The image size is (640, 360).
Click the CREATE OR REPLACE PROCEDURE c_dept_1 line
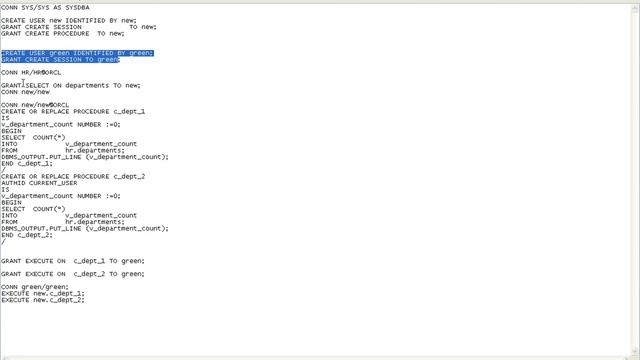coord(73,111)
